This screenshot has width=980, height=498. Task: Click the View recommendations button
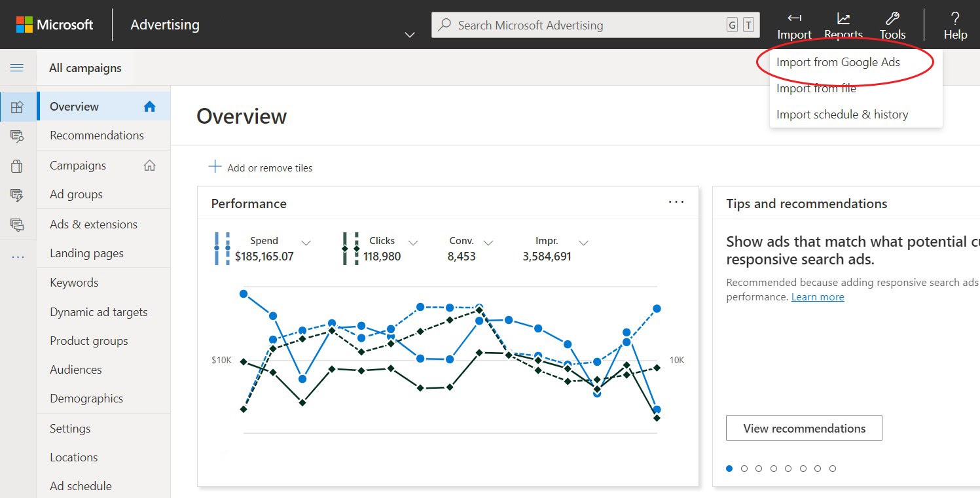[804, 428]
